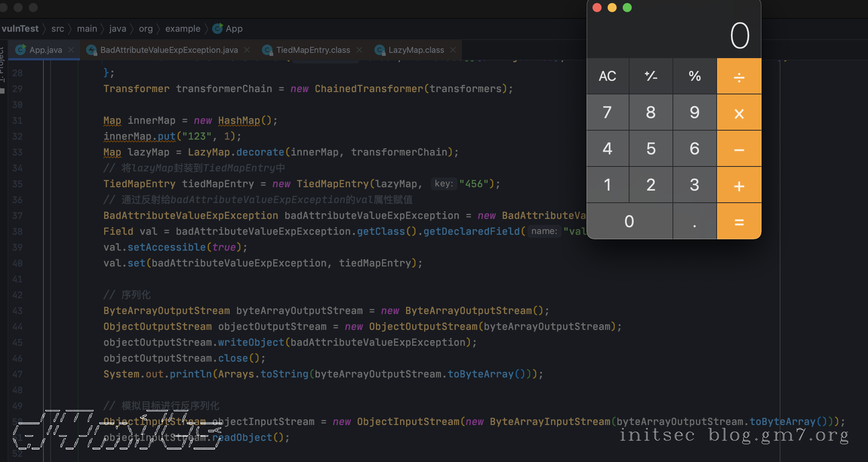Viewport: 868px width, 462px height.
Task: Close the LazyMap.class tab
Action: point(453,50)
